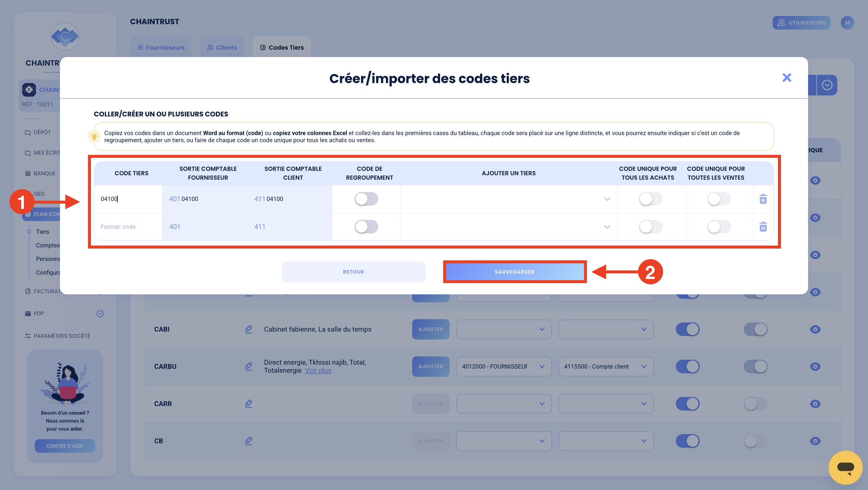
Task: Toggle code de regroupement for empty row
Action: coord(366,227)
